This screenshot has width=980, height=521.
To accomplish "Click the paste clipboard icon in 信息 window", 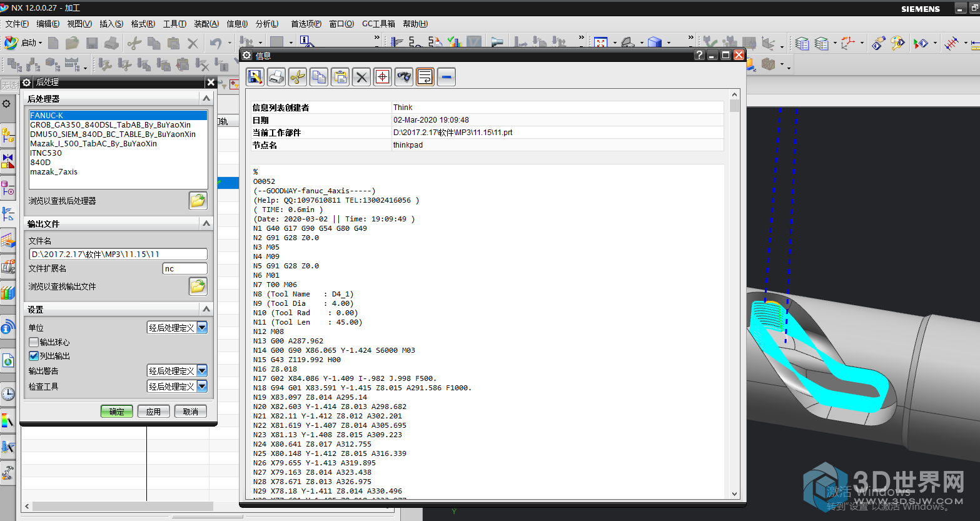I will [340, 77].
